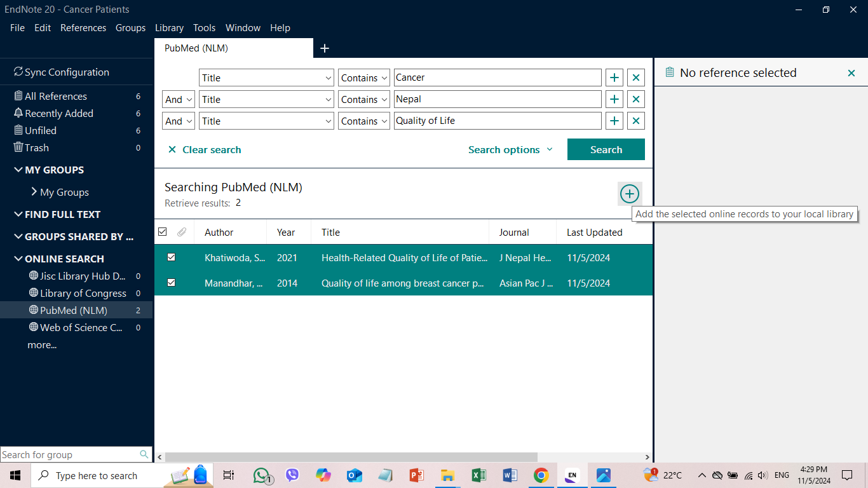Open a new tab with plus icon
This screenshot has width=868, height=488.
[325, 48]
